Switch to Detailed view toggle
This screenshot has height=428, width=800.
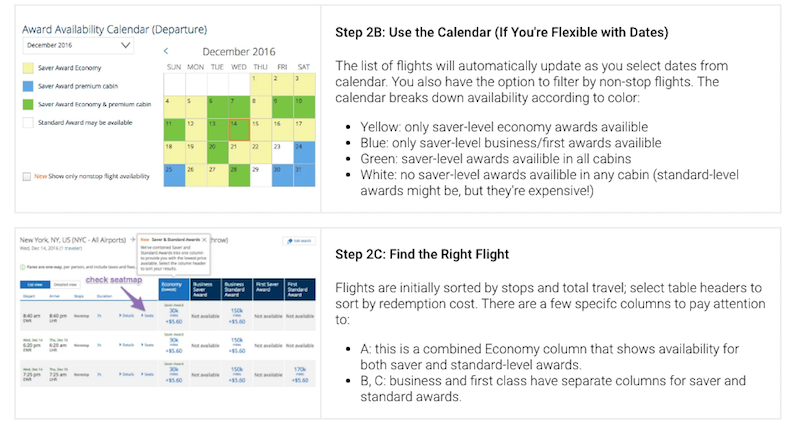click(65, 285)
